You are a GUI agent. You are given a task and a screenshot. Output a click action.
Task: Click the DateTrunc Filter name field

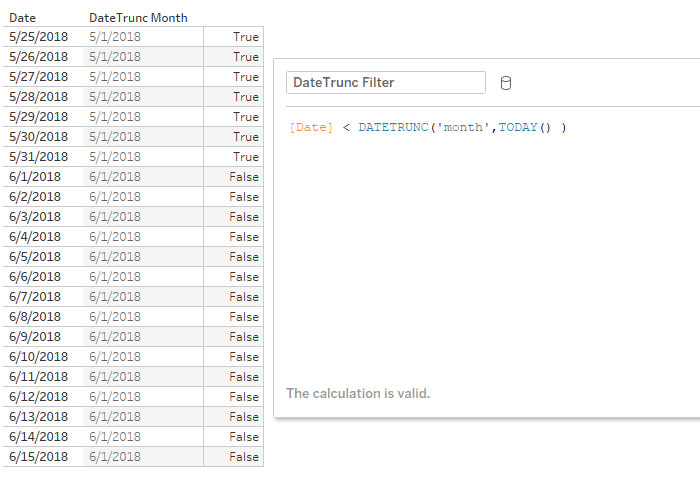pos(386,83)
